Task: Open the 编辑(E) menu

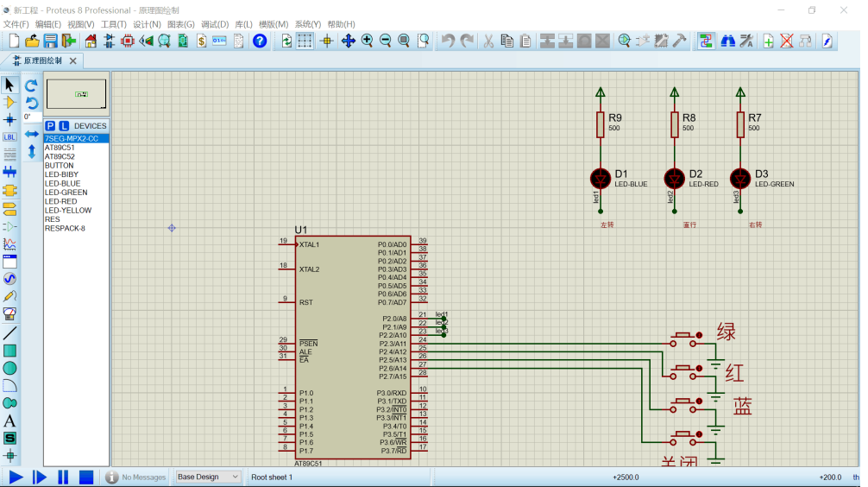Action: click(x=48, y=24)
